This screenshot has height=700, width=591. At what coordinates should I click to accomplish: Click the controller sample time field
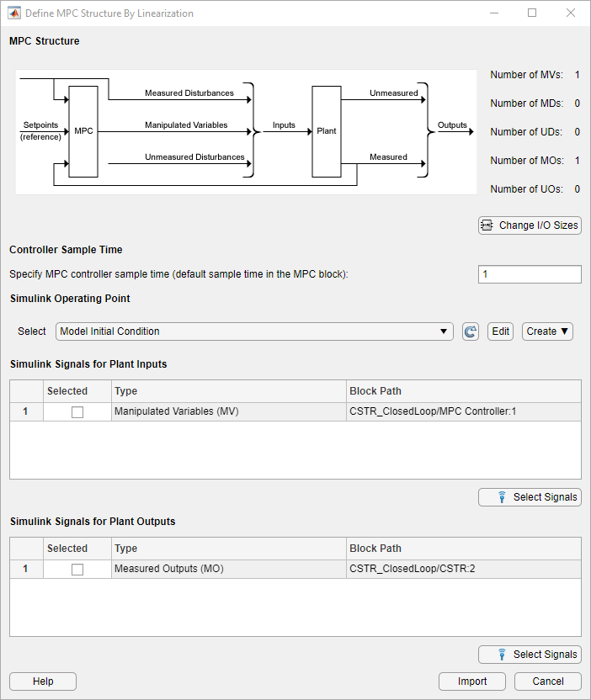click(x=530, y=274)
